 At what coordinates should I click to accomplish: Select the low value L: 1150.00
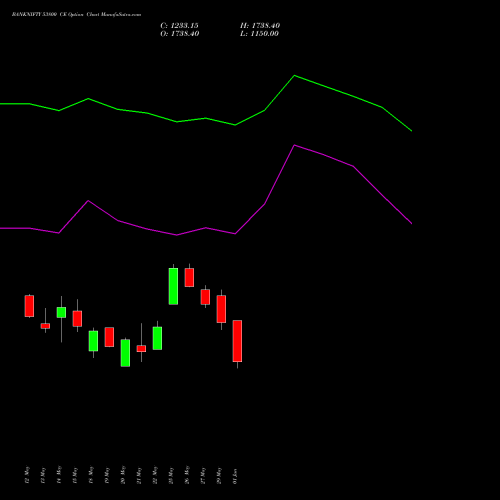tap(259, 34)
